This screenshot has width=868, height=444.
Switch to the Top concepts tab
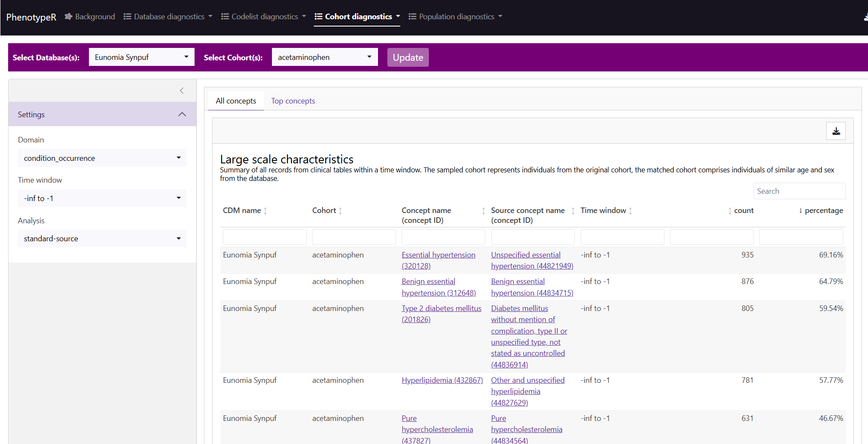click(293, 101)
